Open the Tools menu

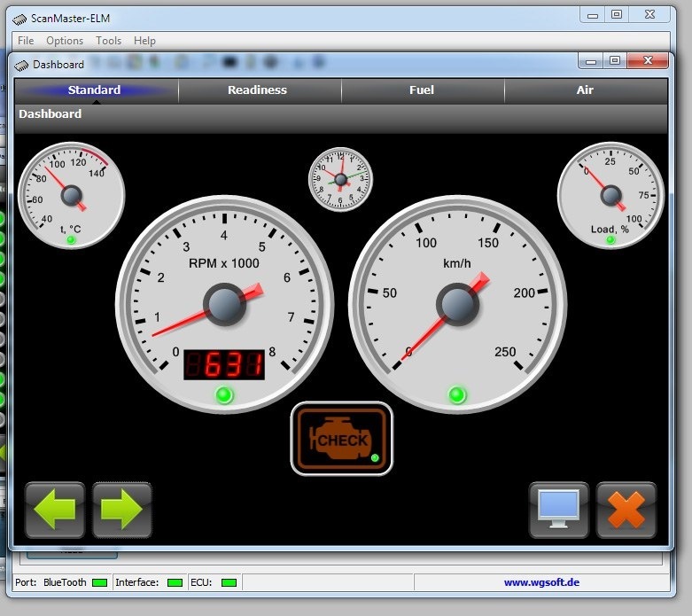coord(109,41)
